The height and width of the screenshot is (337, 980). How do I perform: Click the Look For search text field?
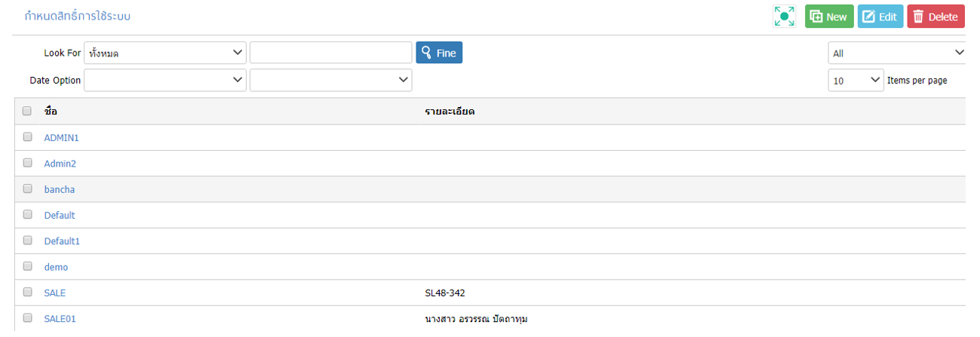331,53
